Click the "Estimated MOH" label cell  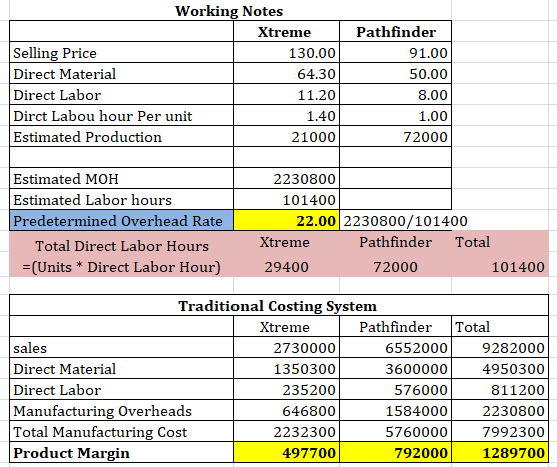tap(121, 179)
